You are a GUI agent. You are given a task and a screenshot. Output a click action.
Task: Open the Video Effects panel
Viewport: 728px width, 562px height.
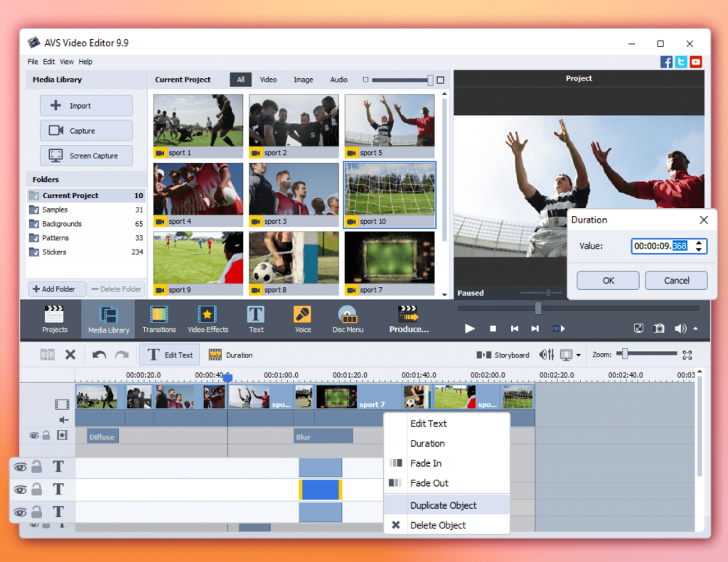click(x=208, y=319)
